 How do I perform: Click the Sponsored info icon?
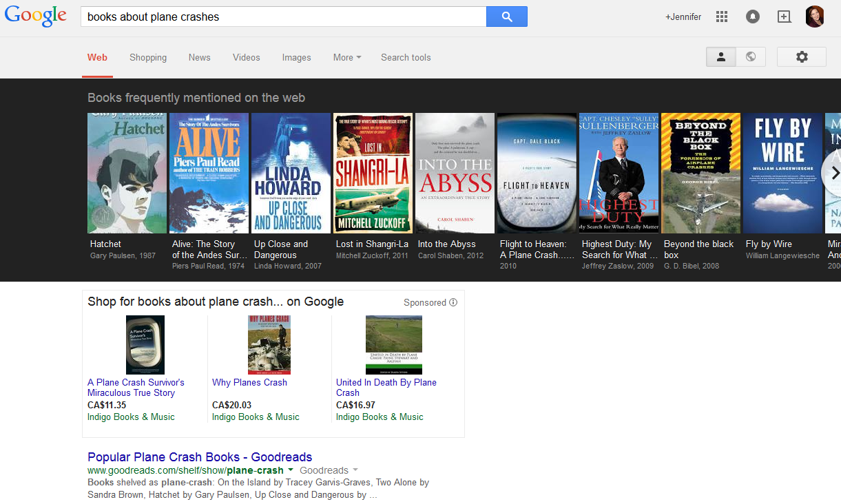point(453,302)
